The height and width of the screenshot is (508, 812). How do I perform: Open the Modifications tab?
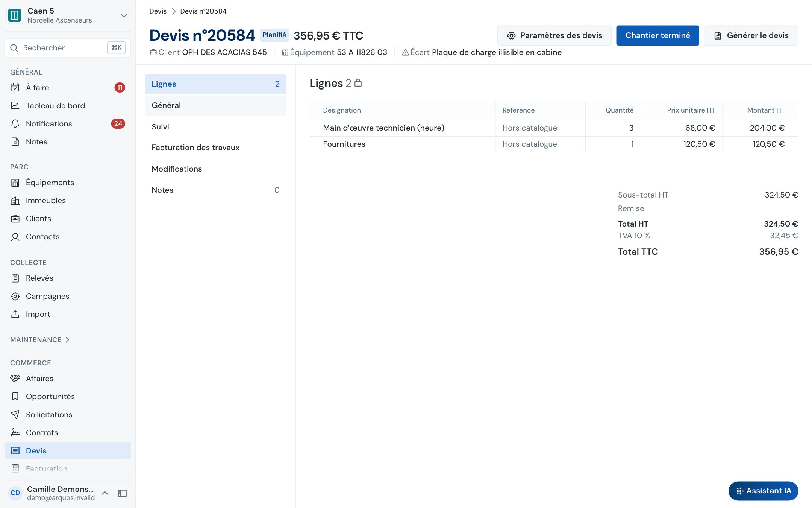pos(215,169)
